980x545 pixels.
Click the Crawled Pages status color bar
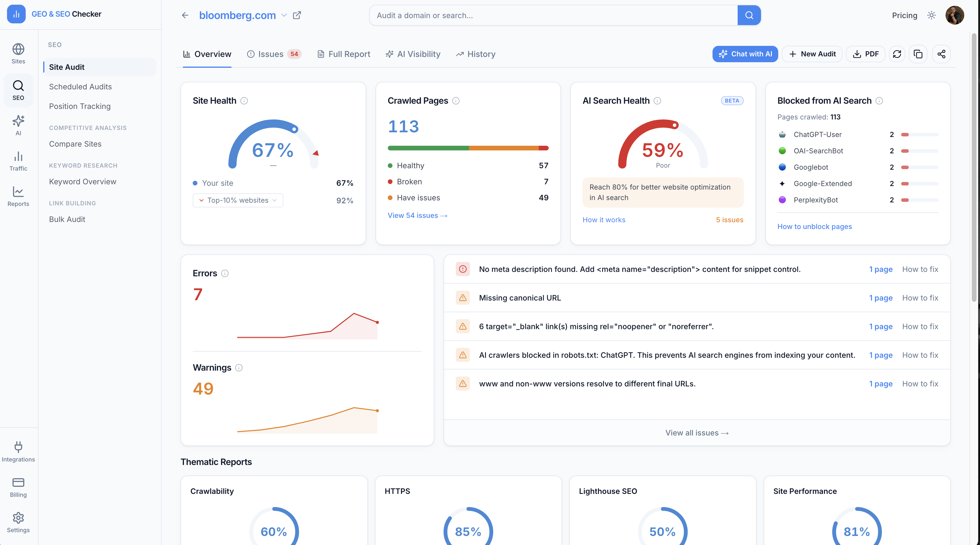[468, 148]
